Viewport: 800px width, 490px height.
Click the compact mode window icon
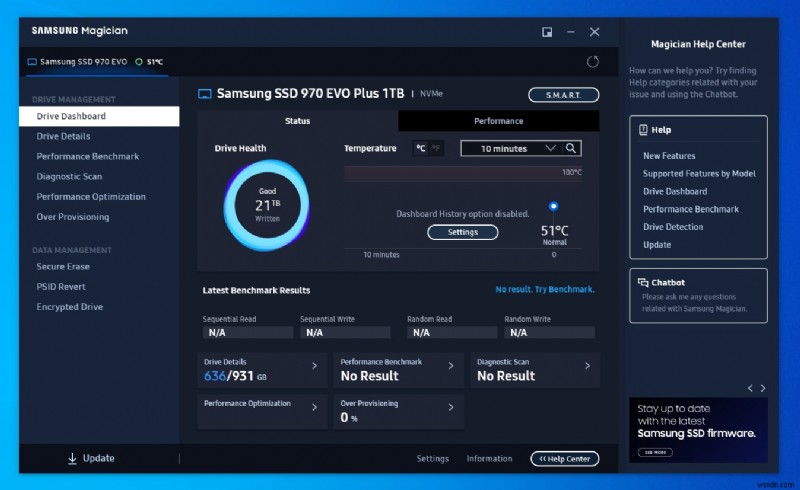pos(547,32)
